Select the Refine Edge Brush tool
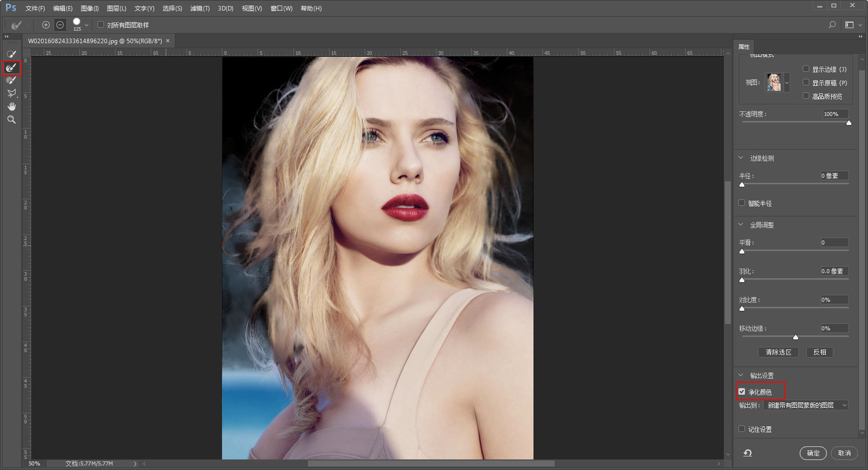The height and width of the screenshot is (470, 868). 11,67
